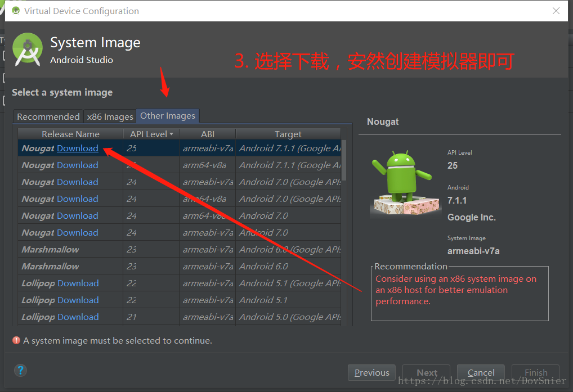This screenshot has width=573, height=392.
Task: Sort by Release Name column header
Action: pyautogui.click(x=70, y=134)
